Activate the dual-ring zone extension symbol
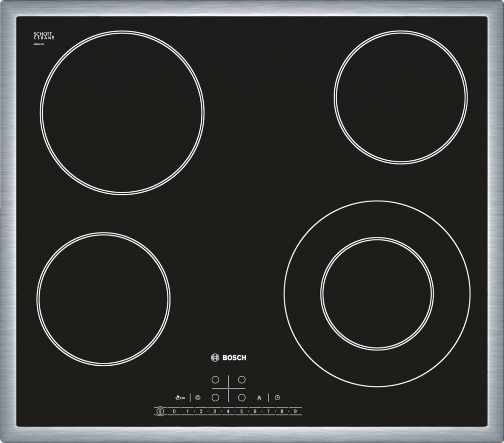The height and width of the screenshot is (443, 504). click(198, 397)
